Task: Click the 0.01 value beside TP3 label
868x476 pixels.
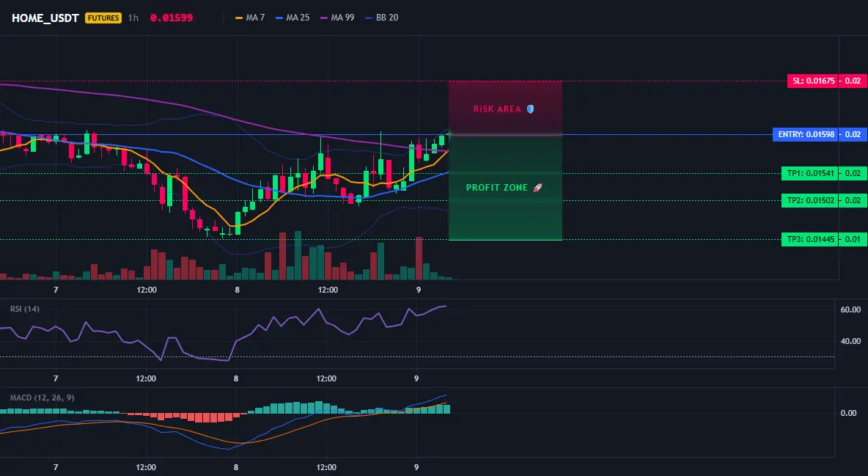Action: pyautogui.click(x=853, y=239)
